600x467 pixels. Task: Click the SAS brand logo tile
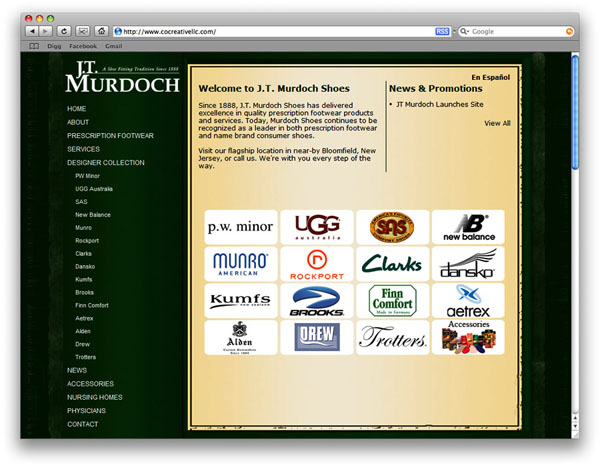tap(392, 227)
